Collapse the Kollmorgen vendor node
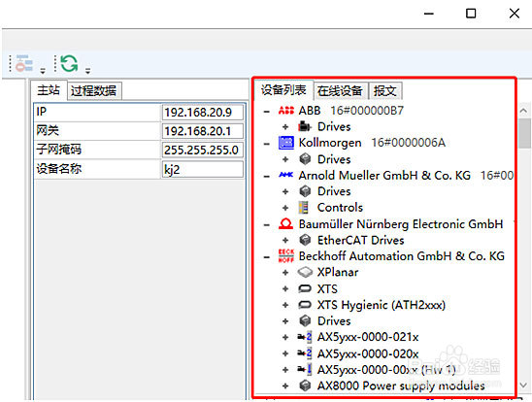 pyautogui.click(x=267, y=144)
